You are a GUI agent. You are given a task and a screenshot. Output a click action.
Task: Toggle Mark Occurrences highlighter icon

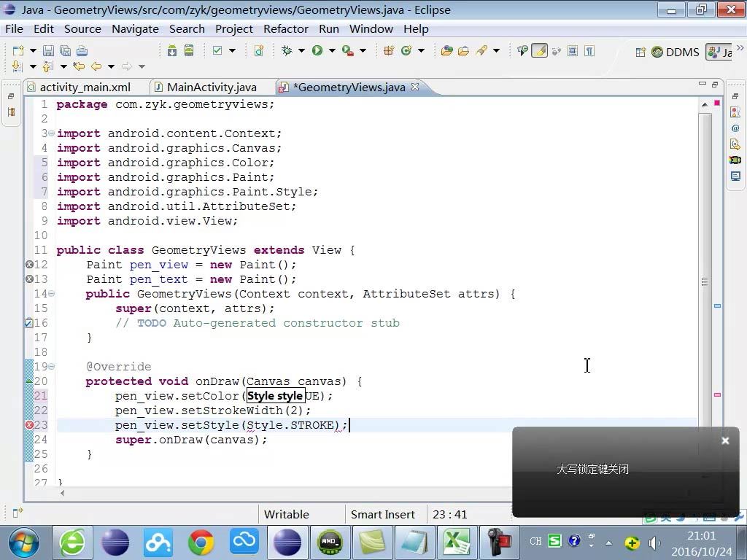coord(539,50)
